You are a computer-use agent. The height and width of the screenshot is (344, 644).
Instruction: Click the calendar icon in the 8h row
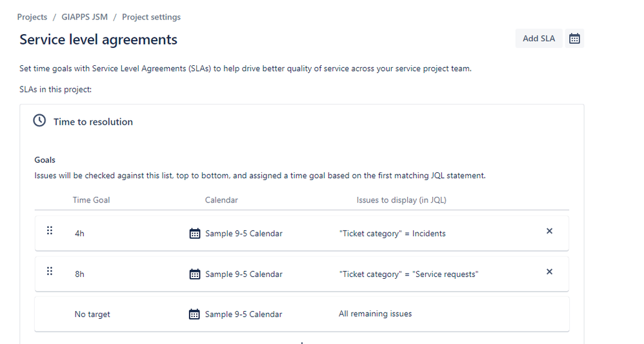click(x=195, y=274)
